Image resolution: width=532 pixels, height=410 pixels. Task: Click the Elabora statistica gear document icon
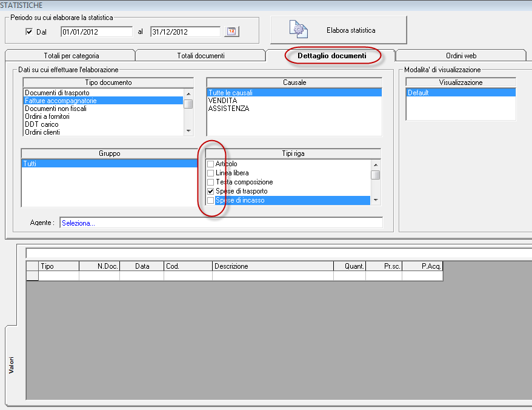299,29
